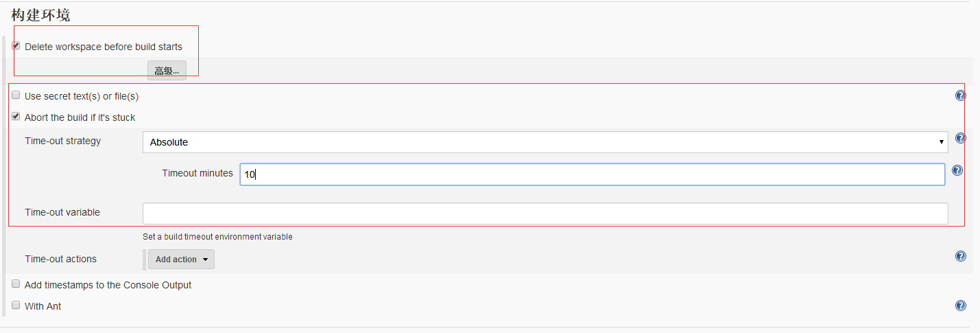
Task: Enable Use secret text(s) or file(s)
Action: tap(16, 95)
